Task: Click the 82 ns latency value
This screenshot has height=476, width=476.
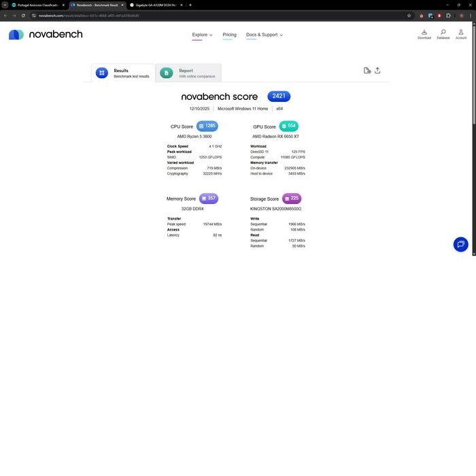Action: [218, 235]
